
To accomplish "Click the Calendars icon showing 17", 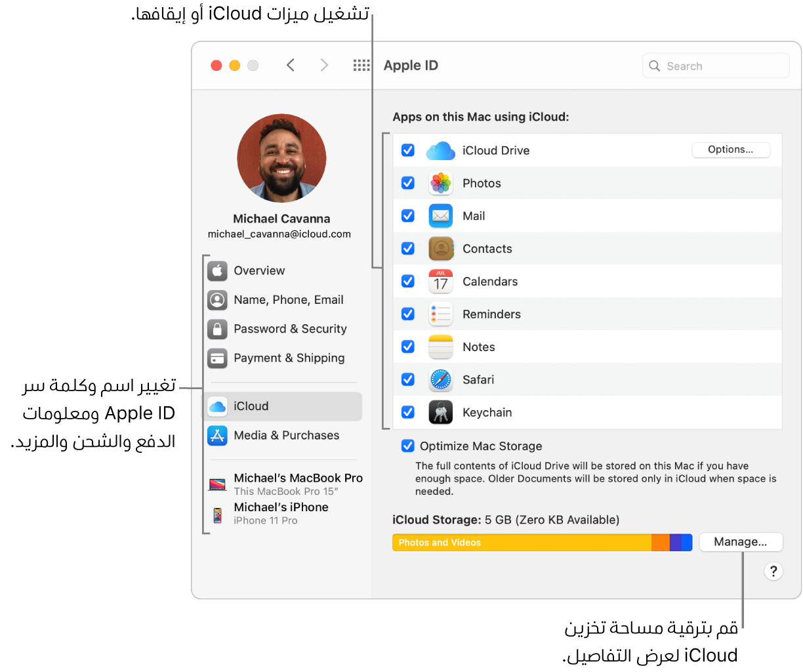I will 441,282.
